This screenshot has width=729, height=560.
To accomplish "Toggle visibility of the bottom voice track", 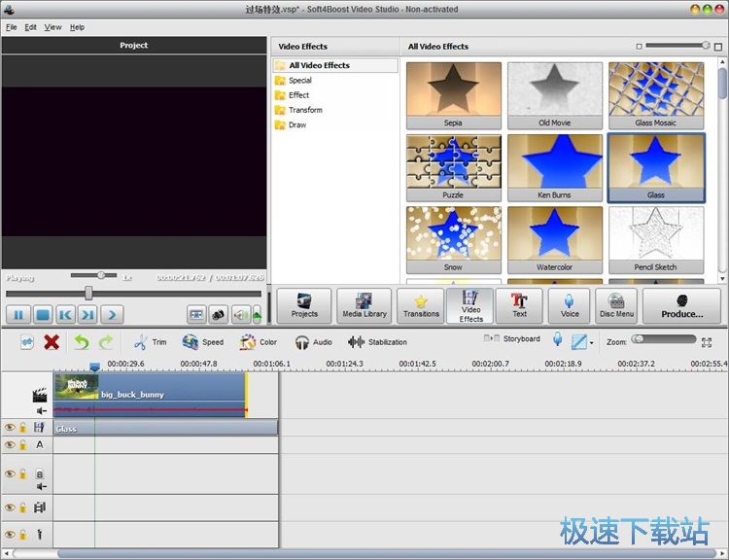I will point(10,535).
